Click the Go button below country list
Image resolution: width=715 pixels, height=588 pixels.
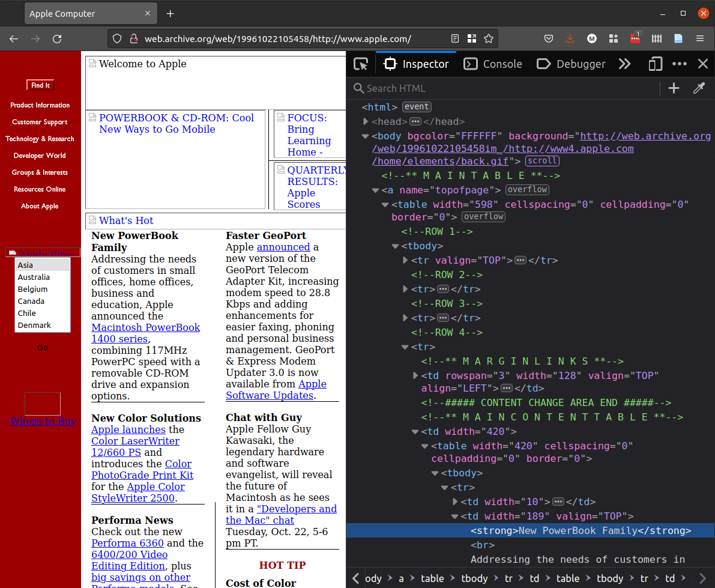coord(43,348)
